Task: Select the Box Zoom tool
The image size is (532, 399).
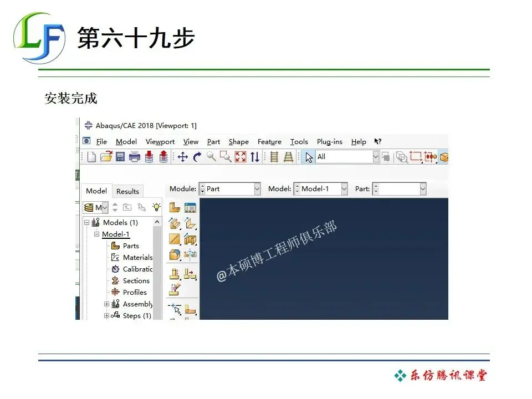Action: (x=226, y=157)
